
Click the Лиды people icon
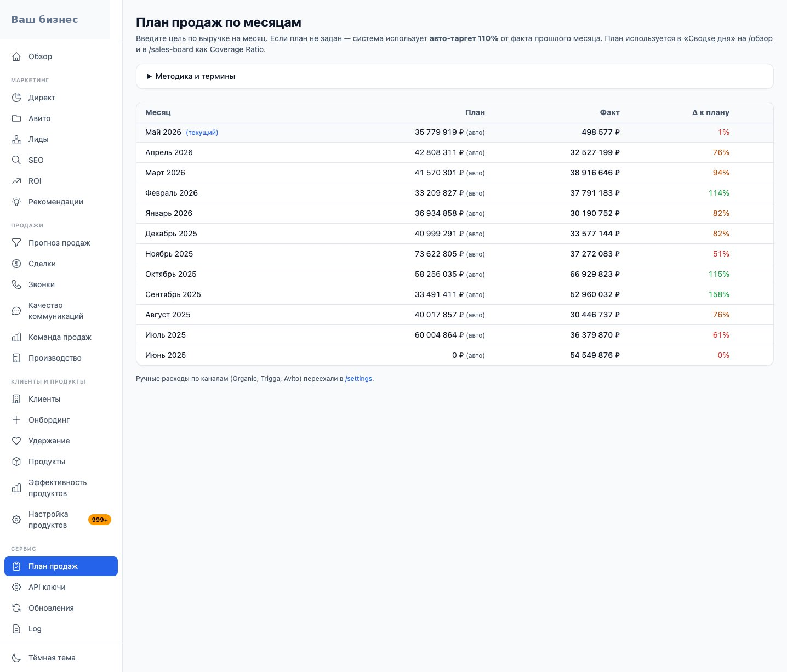click(x=16, y=139)
